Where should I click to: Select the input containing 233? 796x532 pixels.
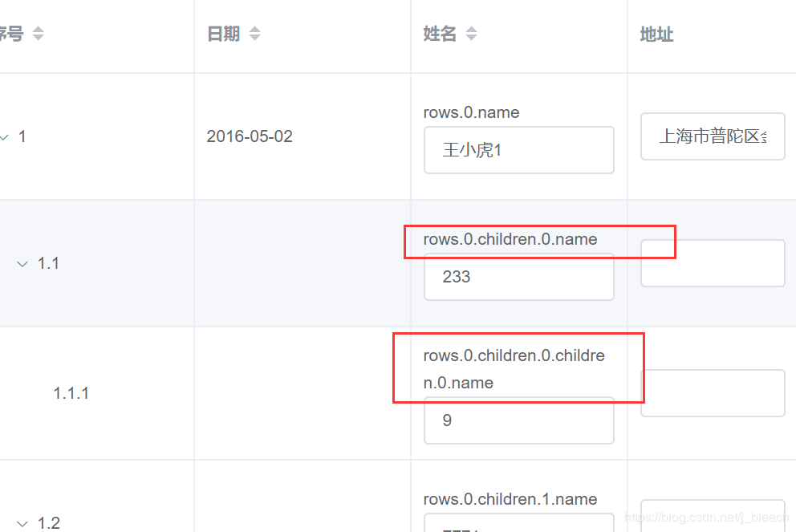pos(518,277)
